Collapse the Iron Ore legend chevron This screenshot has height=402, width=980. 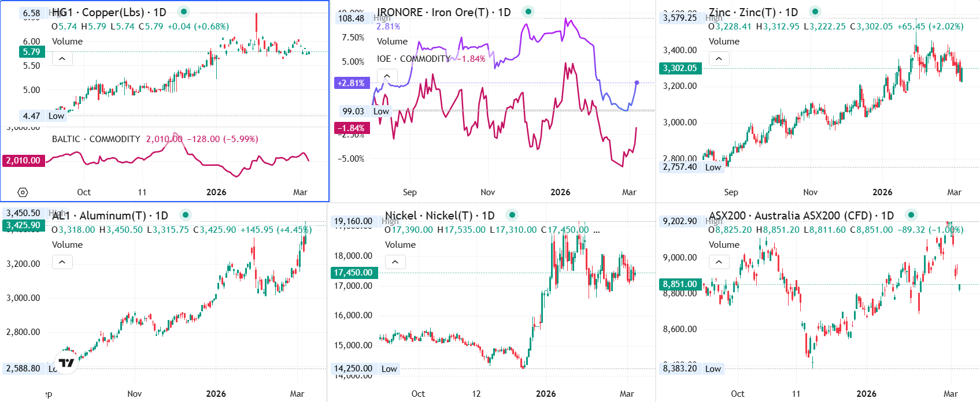pyautogui.click(x=387, y=76)
